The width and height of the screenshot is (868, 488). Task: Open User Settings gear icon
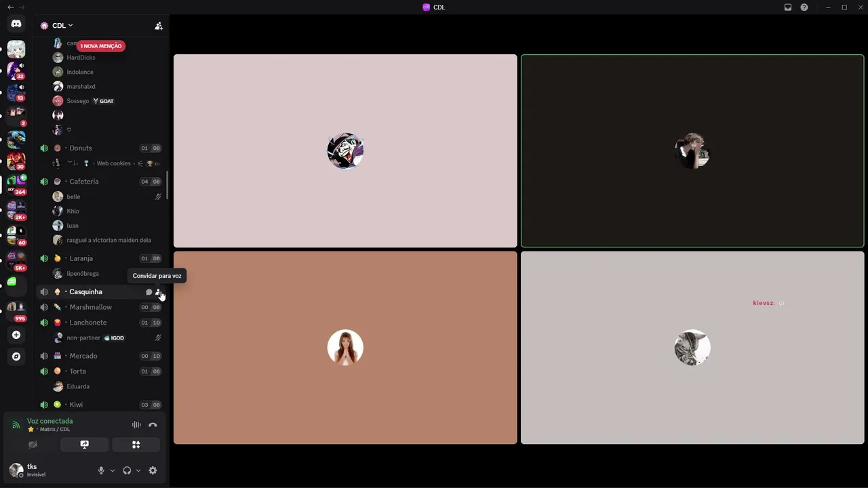(153, 470)
